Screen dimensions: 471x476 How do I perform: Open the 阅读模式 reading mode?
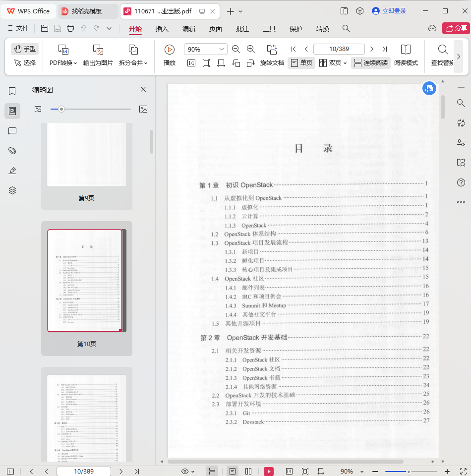(x=406, y=54)
